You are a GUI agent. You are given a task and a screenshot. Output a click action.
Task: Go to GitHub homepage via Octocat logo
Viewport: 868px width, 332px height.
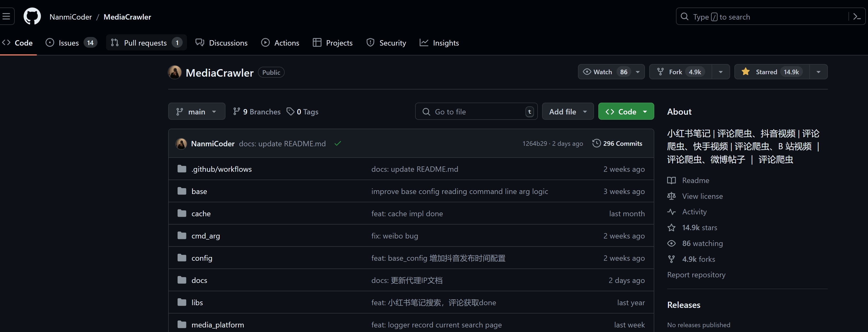tap(32, 16)
